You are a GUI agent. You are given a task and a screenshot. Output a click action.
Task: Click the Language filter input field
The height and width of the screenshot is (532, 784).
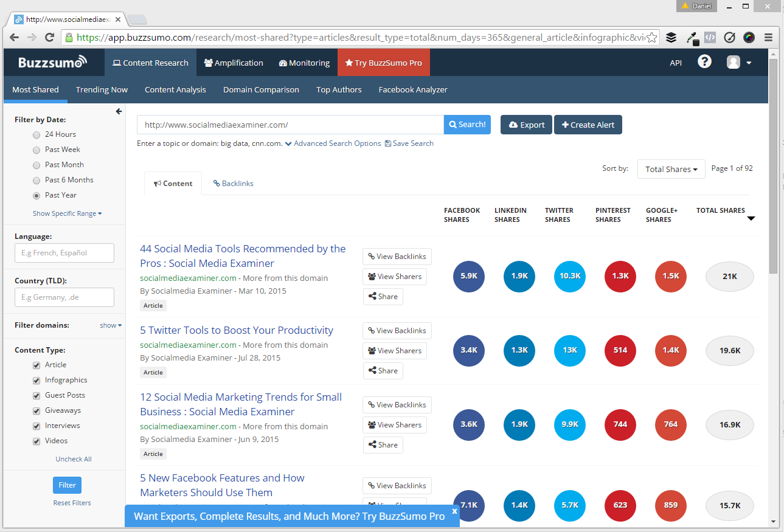[x=64, y=253]
